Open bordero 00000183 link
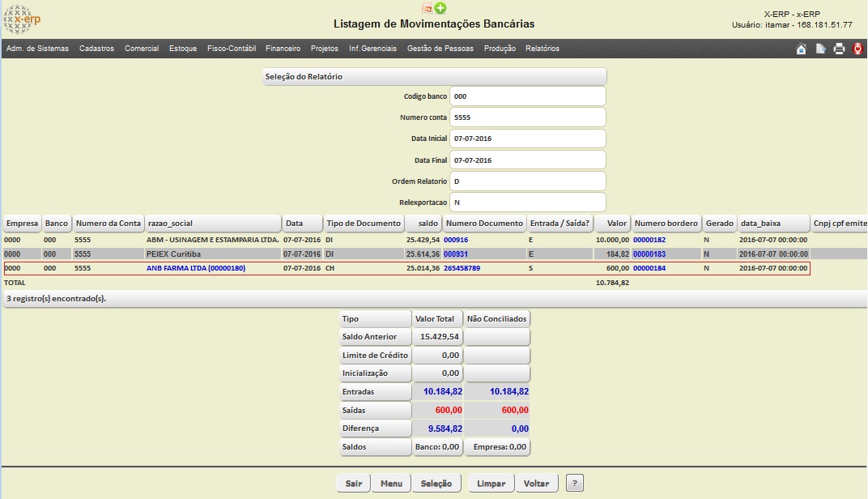 [649, 254]
